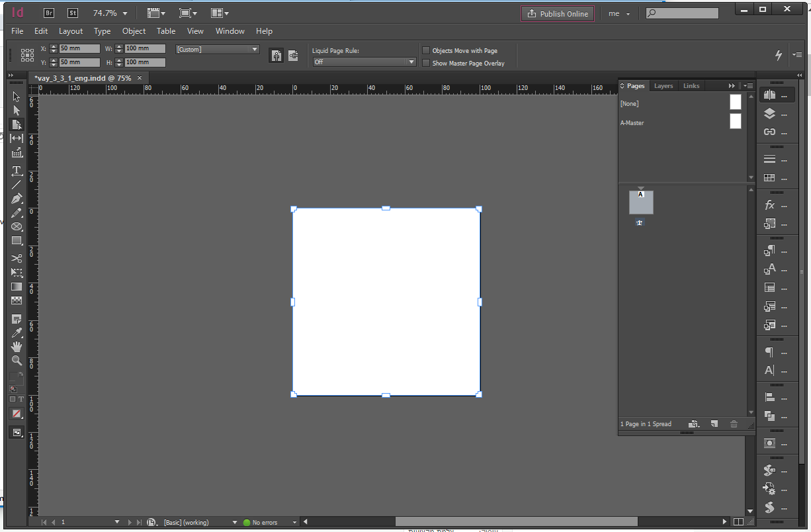Click the Delete Selected Pages trash icon

pyautogui.click(x=734, y=423)
